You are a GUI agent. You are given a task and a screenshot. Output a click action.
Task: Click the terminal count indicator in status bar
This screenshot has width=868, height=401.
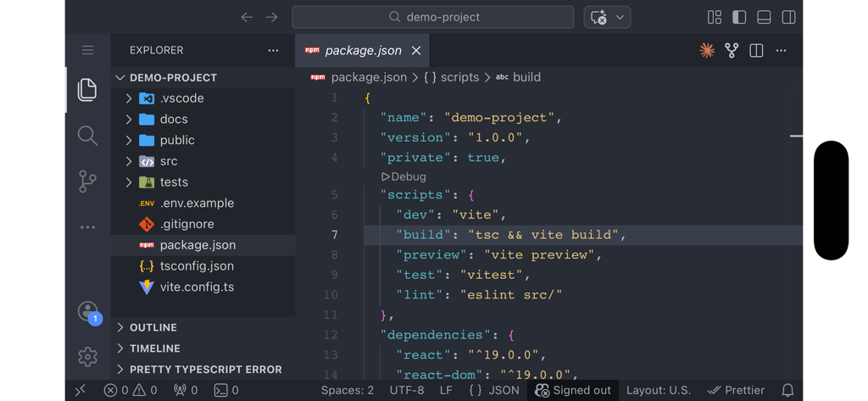click(226, 391)
